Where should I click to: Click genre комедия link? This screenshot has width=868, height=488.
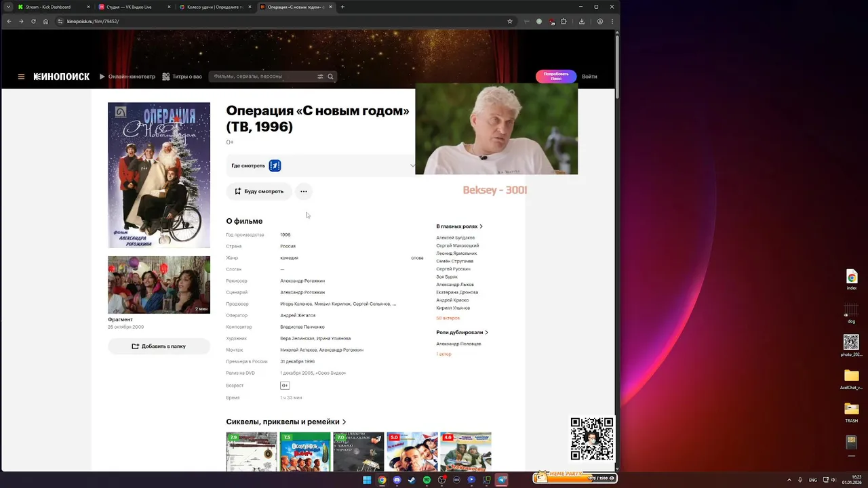coord(289,258)
